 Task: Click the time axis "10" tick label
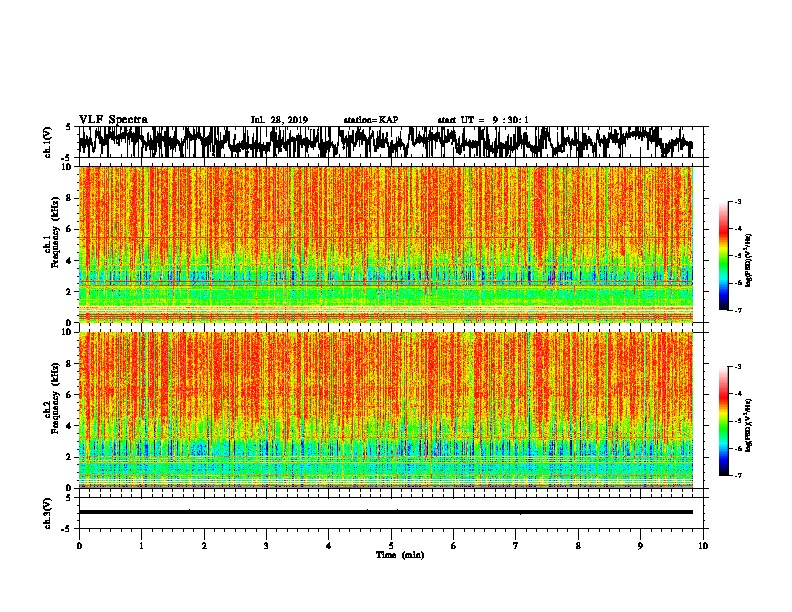click(x=703, y=546)
